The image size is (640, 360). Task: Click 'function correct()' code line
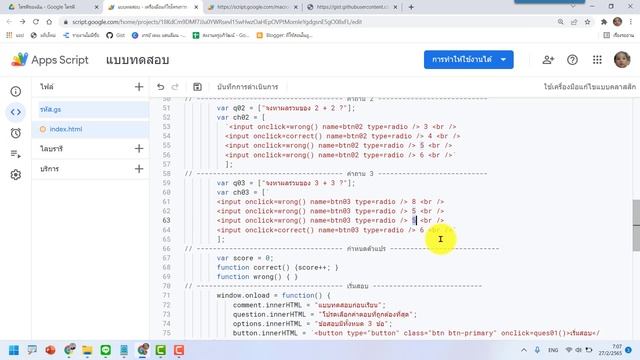click(x=278, y=267)
